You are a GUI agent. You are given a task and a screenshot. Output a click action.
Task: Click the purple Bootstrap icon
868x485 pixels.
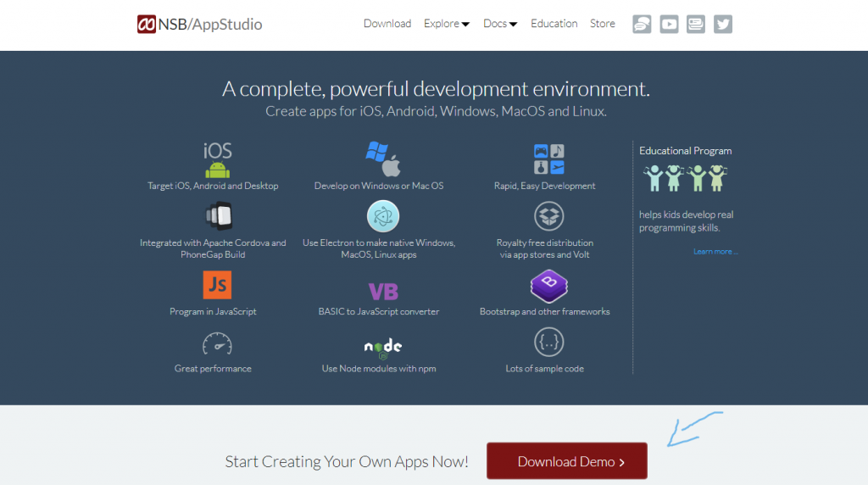pos(548,286)
